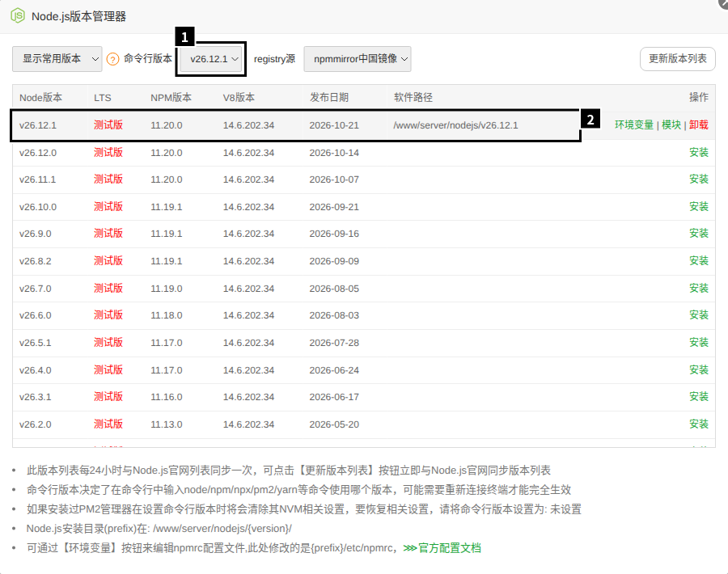Click the NPM版本 column header
Image resolution: width=728 pixels, height=574 pixels.
pos(171,98)
